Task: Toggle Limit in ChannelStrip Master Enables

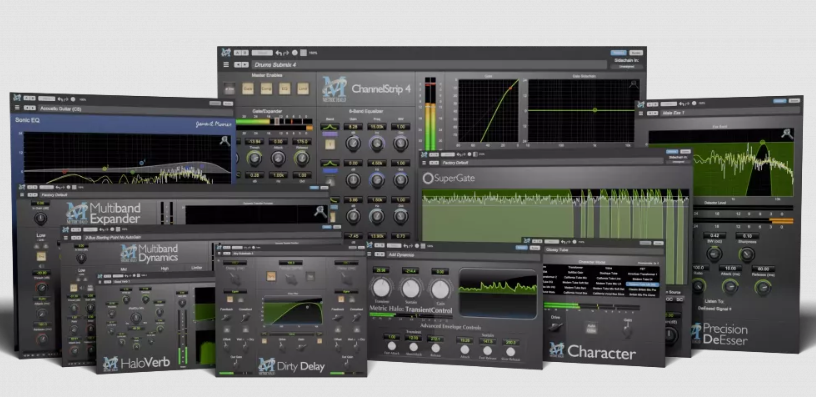Action: pos(303,88)
